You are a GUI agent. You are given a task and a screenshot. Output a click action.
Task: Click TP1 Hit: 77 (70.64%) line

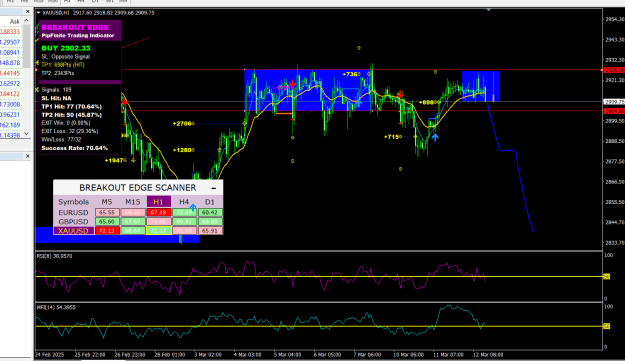71,107
